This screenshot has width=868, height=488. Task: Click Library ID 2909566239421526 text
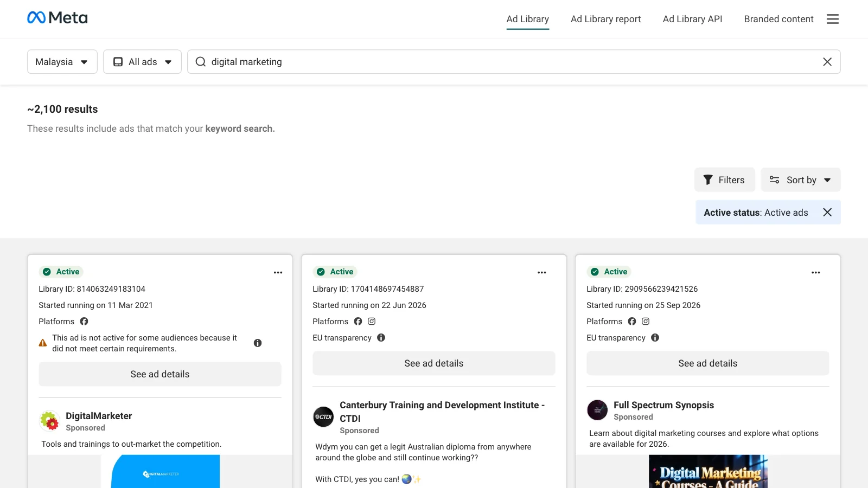pyautogui.click(x=642, y=289)
